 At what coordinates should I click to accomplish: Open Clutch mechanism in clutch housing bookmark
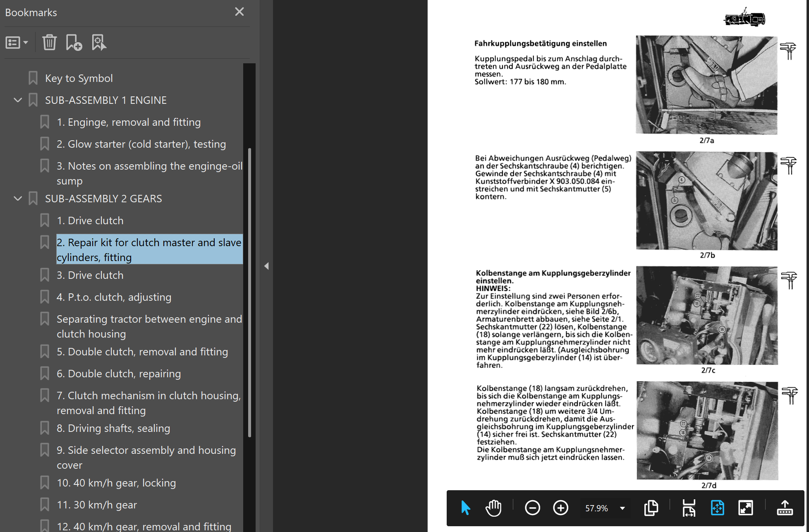tap(149, 403)
